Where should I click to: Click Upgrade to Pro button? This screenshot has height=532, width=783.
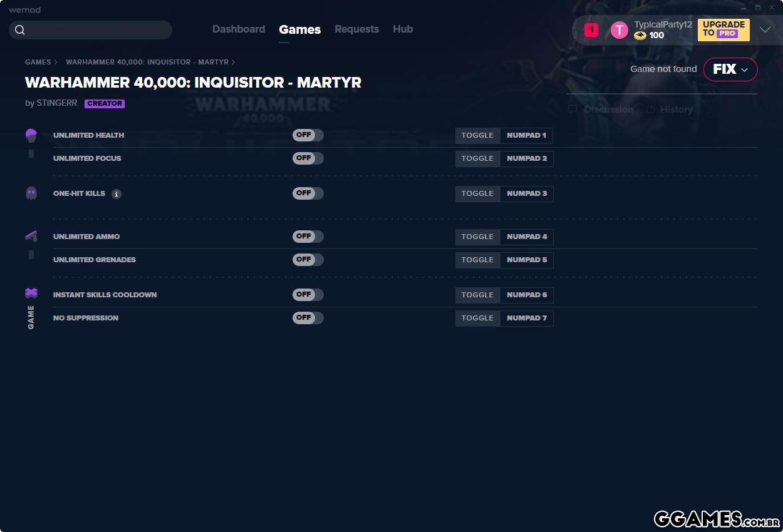[723, 29]
